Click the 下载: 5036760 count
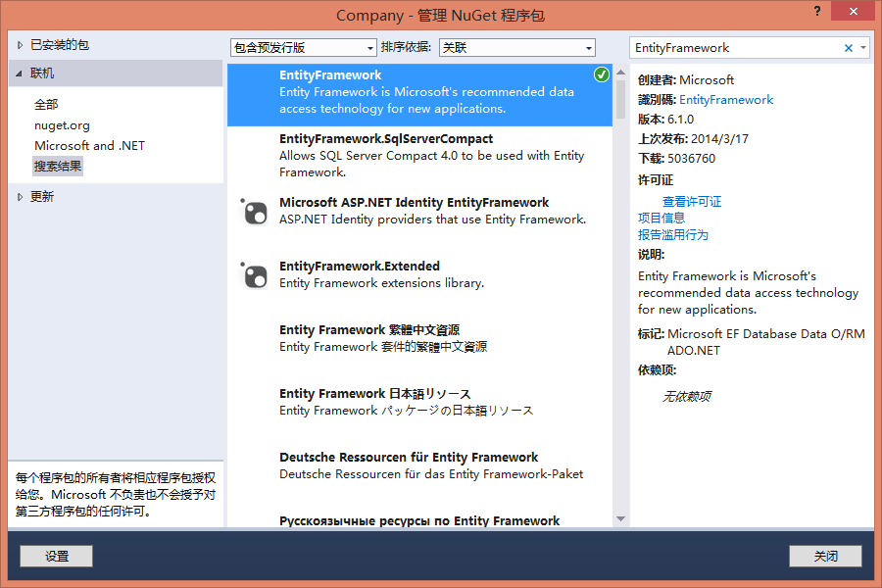This screenshot has height=588, width=882. [676, 159]
